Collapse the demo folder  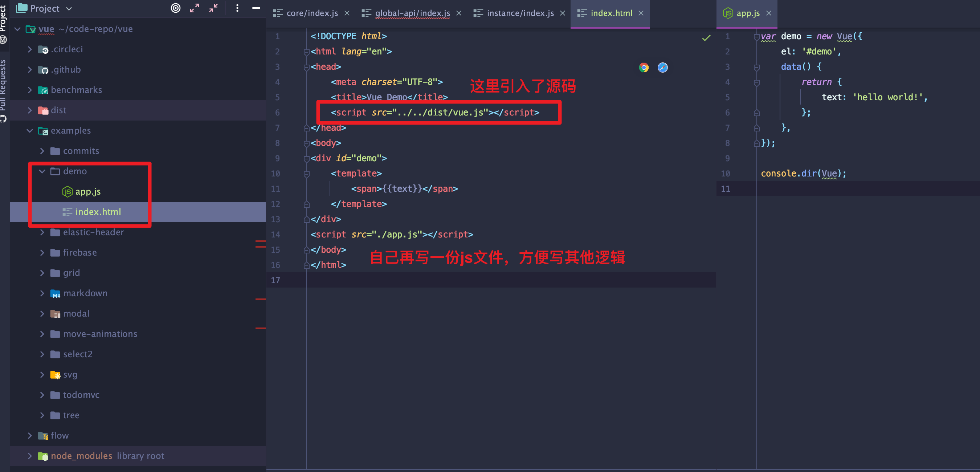coord(42,171)
